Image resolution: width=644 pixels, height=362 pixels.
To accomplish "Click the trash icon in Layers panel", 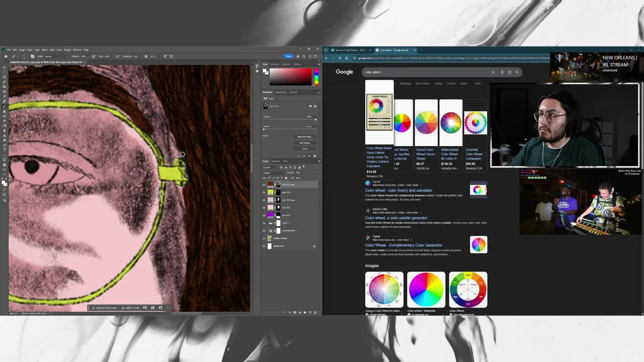I will coord(315,313).
